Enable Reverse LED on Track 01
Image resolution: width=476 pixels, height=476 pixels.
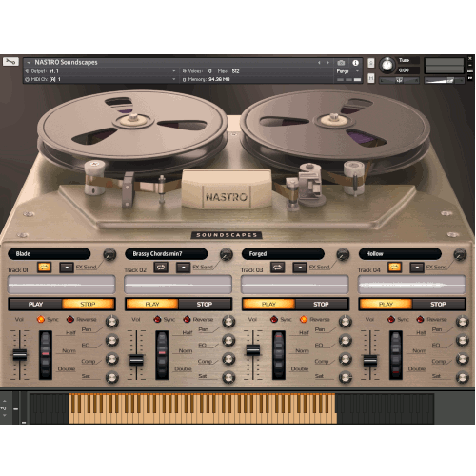tap(70, 319)
